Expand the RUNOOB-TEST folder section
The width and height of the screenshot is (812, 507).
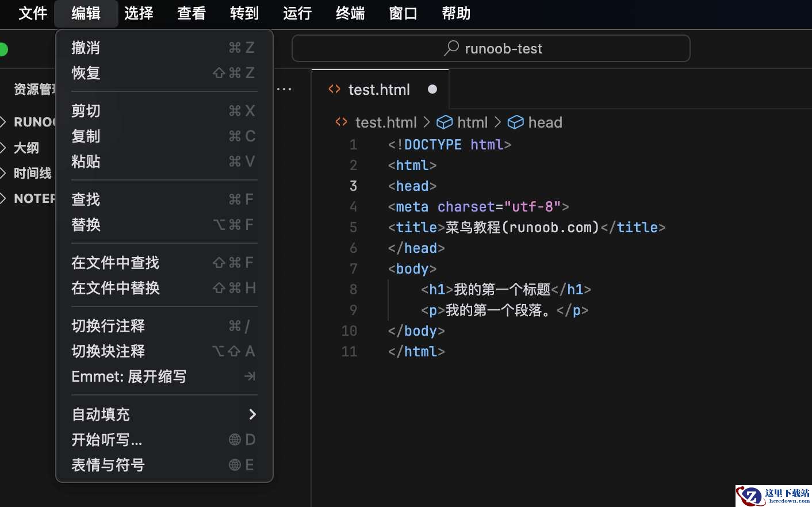[x=29, y=122]
